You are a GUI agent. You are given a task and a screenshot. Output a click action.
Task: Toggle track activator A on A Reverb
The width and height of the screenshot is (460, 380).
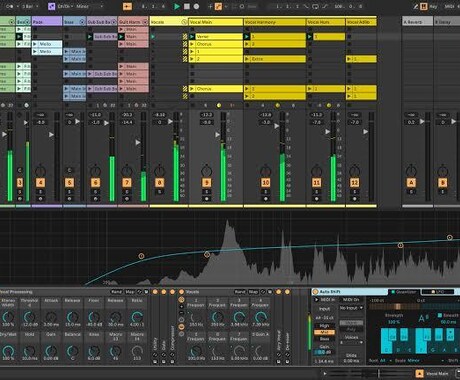411,182
